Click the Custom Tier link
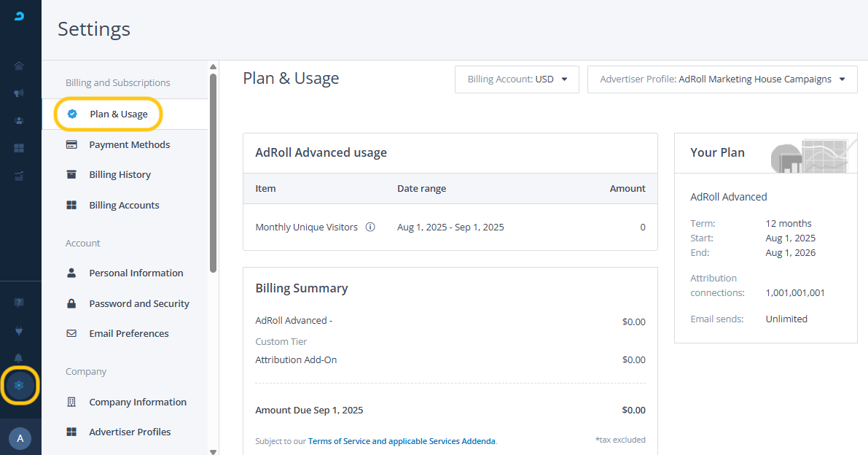Viewport: 868px width, 455px height. [x=281, y=342]
